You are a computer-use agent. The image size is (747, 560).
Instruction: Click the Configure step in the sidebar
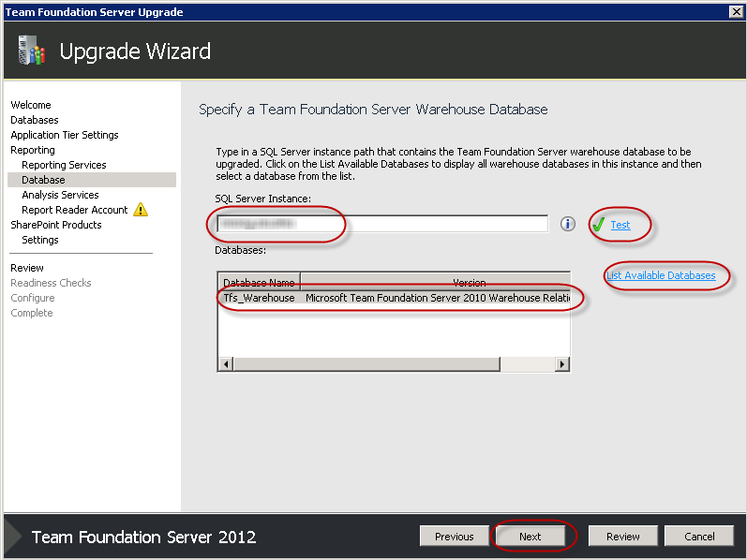(x=33, y=298)
